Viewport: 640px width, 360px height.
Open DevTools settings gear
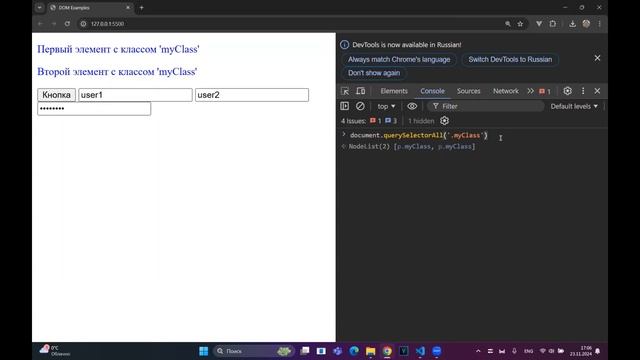coord(567,91)
